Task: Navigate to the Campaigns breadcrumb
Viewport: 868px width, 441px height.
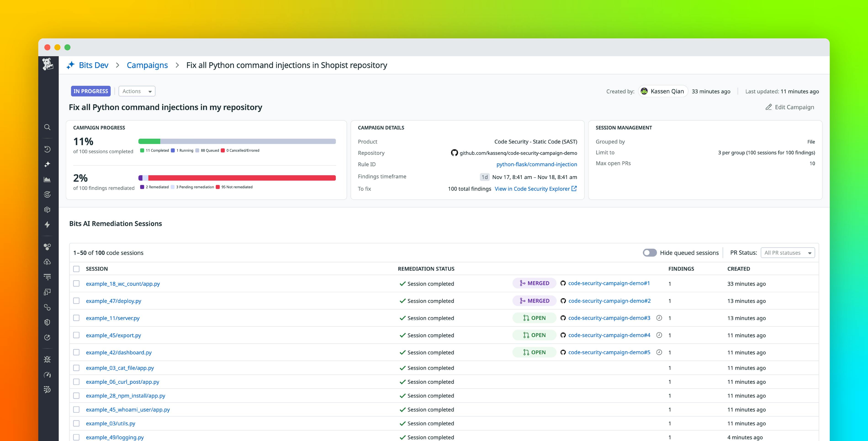Action: (x=147, y=65)
